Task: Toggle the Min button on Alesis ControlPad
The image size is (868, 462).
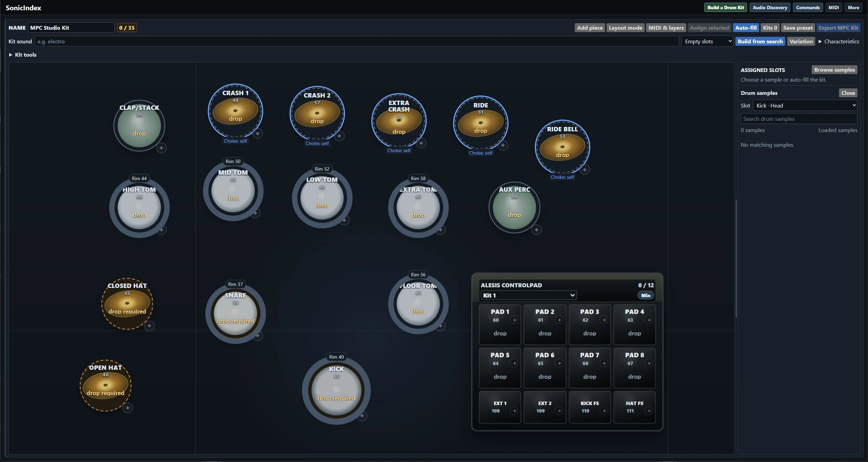Action: [x=646, y=295]
